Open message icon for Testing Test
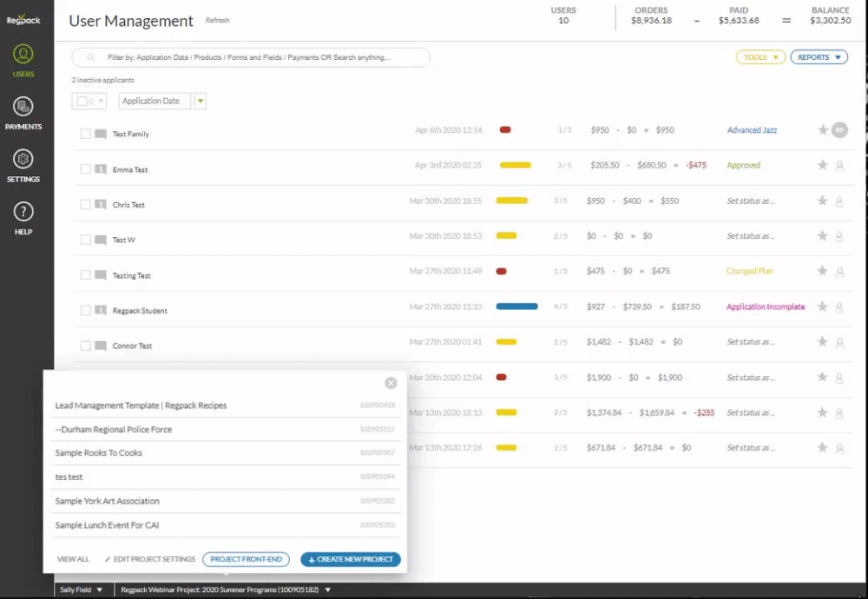Viewport: 868px width, 599px height. [100, 275]
